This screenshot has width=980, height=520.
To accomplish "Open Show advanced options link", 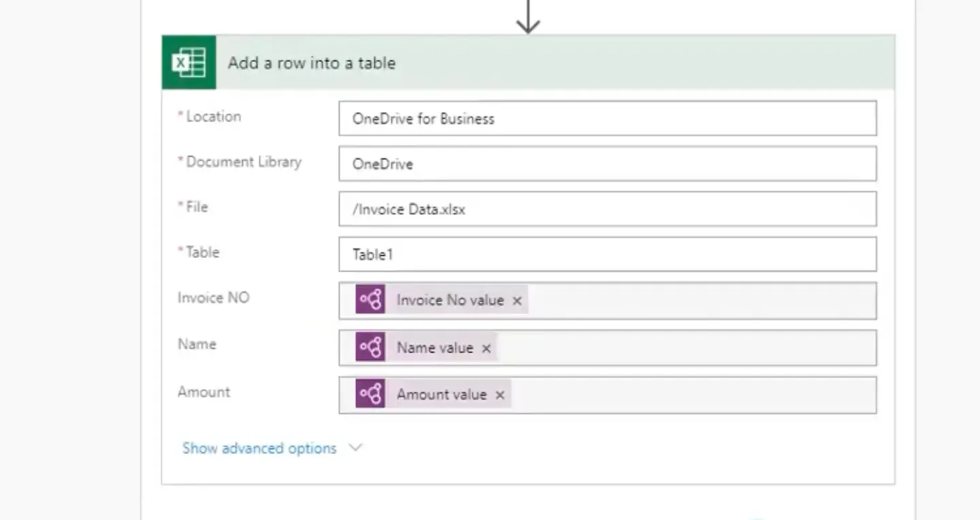I will [x=259, y=449].
